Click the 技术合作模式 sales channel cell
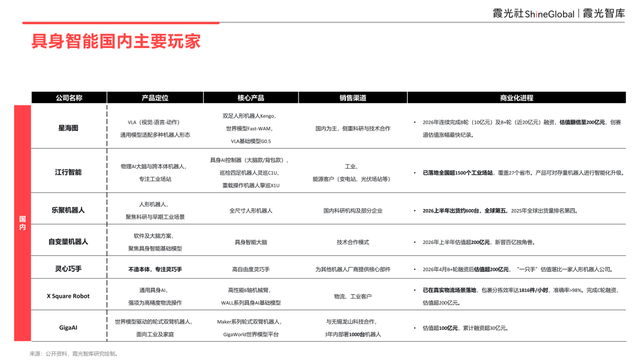Viewport: 640px width, 360px height. pyautogui.click(x=353, y=242)
